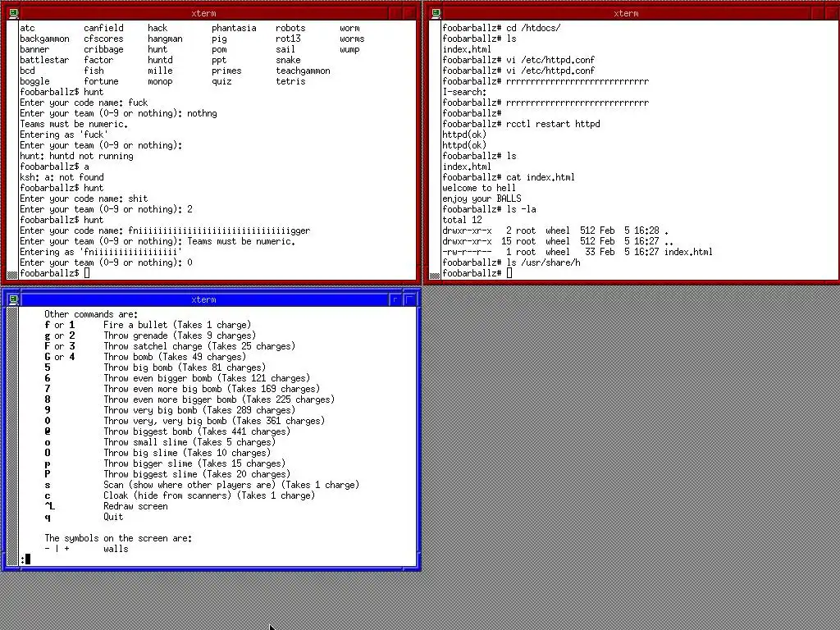Click the 'Teams must be numeric.' line
Image resolution: width=840 pixels, height=630 pixels.
[x=74, y=124]
